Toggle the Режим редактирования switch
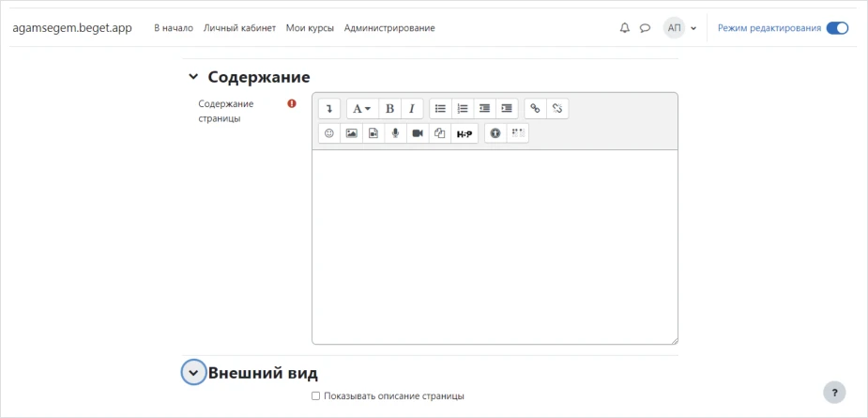The width and height of the screenshot is (868, 418). tap(837, 28)
